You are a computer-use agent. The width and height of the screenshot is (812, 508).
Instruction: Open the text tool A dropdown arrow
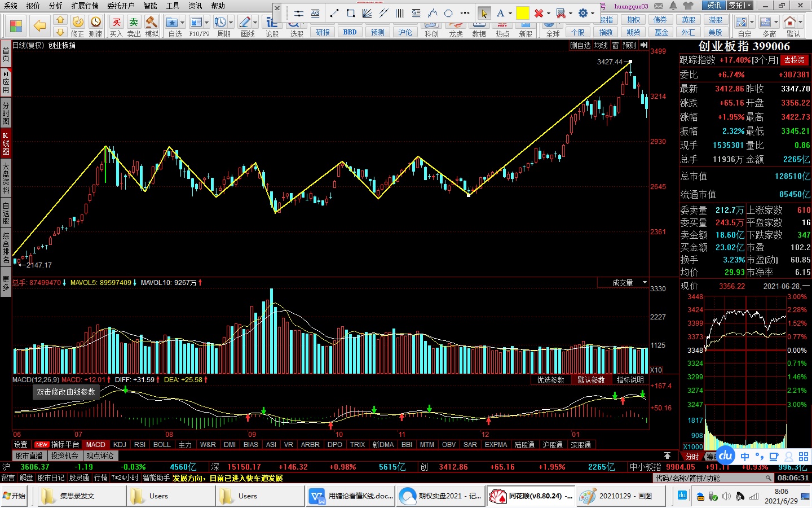(510, 13)
